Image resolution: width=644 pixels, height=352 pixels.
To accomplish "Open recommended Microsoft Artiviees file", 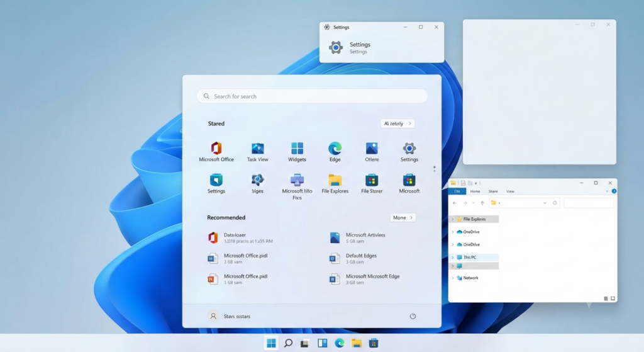I will (357, 237).
